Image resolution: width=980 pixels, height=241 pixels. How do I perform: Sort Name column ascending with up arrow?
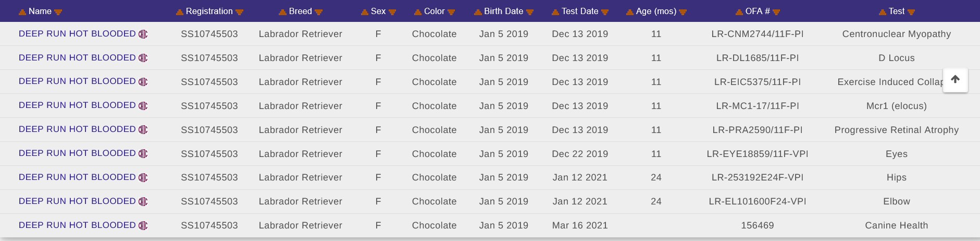pos(22,12)
